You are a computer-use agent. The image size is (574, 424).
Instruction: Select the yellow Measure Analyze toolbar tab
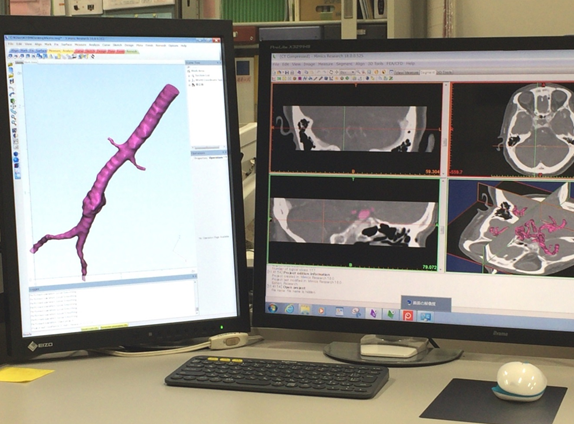[x=61, y=51]
